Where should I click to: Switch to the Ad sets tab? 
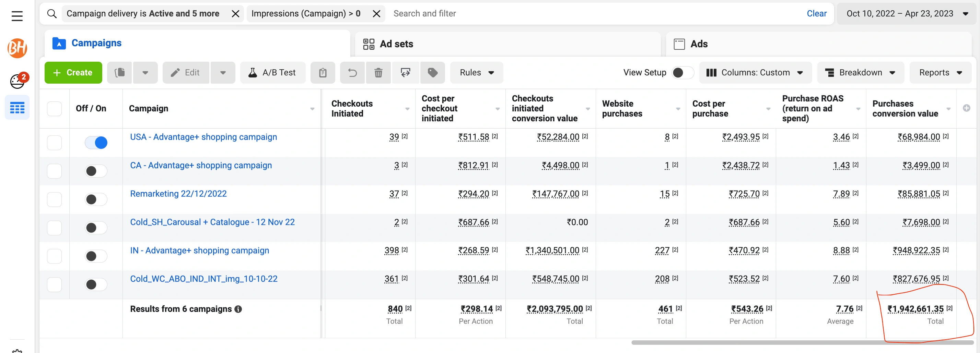pos(507,44)
